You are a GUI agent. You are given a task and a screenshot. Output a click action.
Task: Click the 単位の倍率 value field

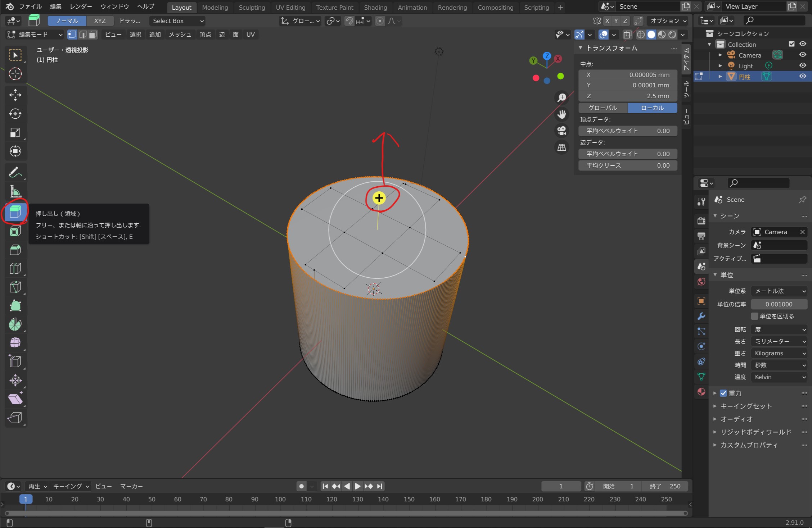pyautogui.click(x=779, y=304)
